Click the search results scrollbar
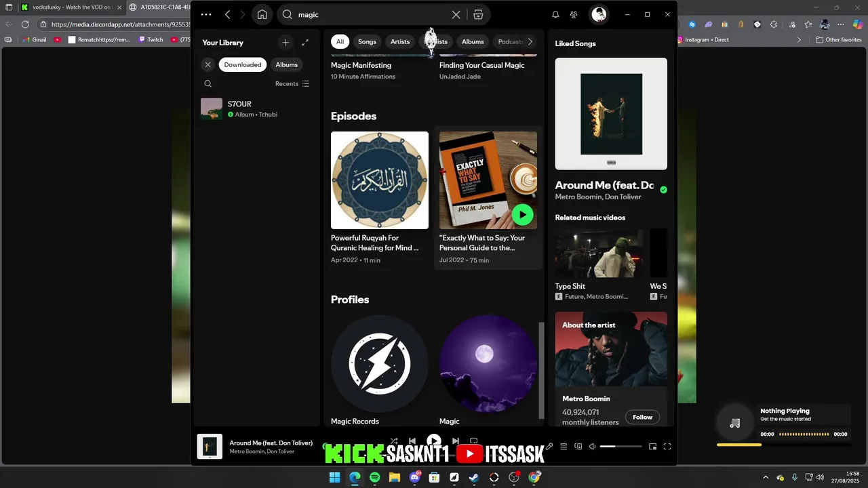 (541, 370)
